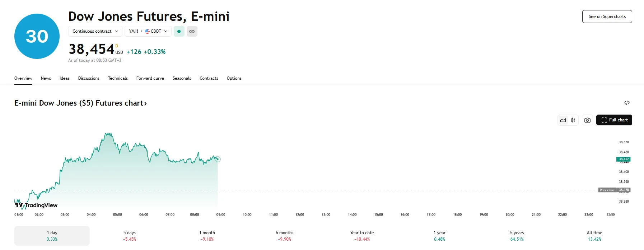Click the green market open status indicator
The image size is (644, 250).
coord(179,32)
